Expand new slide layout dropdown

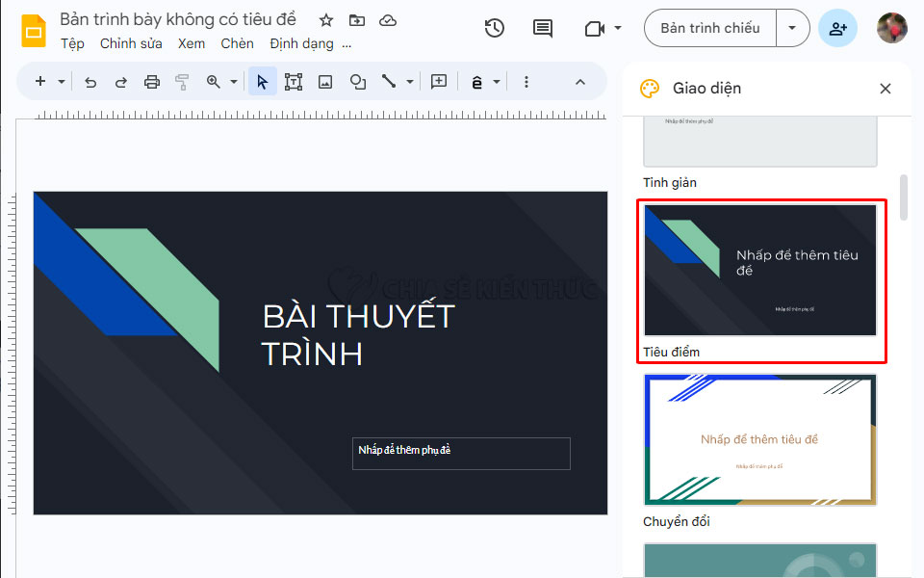(x=62, y=81)
